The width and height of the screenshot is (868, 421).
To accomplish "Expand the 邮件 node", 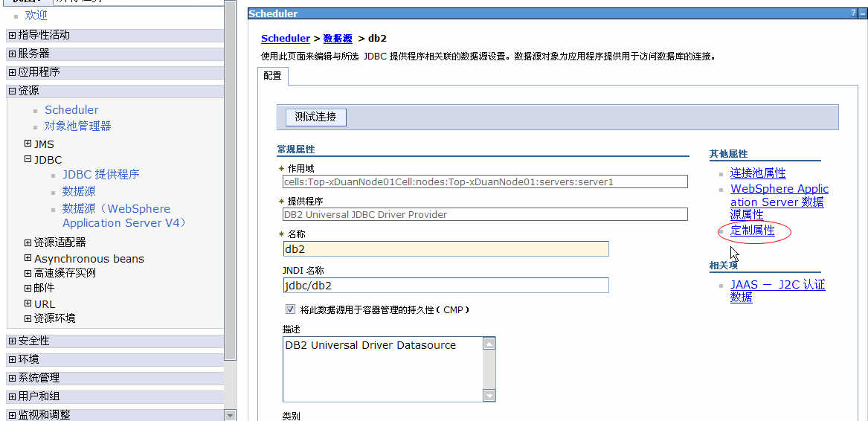I will [x=28, y=288].
